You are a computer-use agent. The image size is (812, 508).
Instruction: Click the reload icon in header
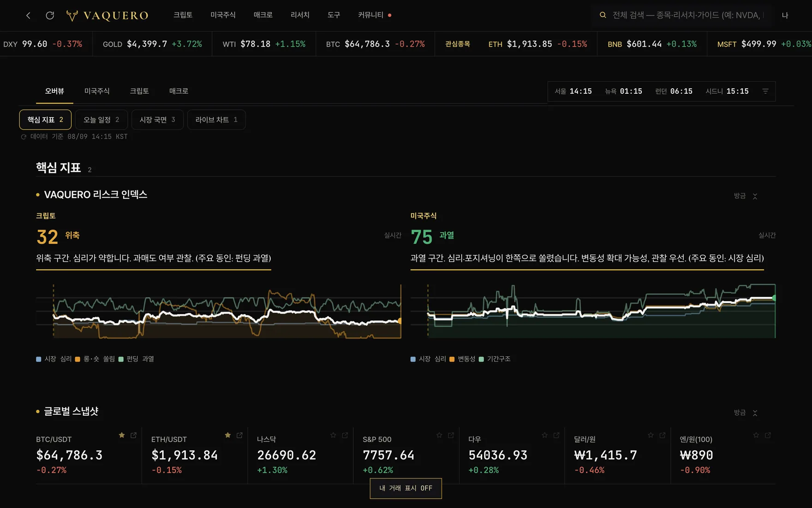(x=50, y=15)
